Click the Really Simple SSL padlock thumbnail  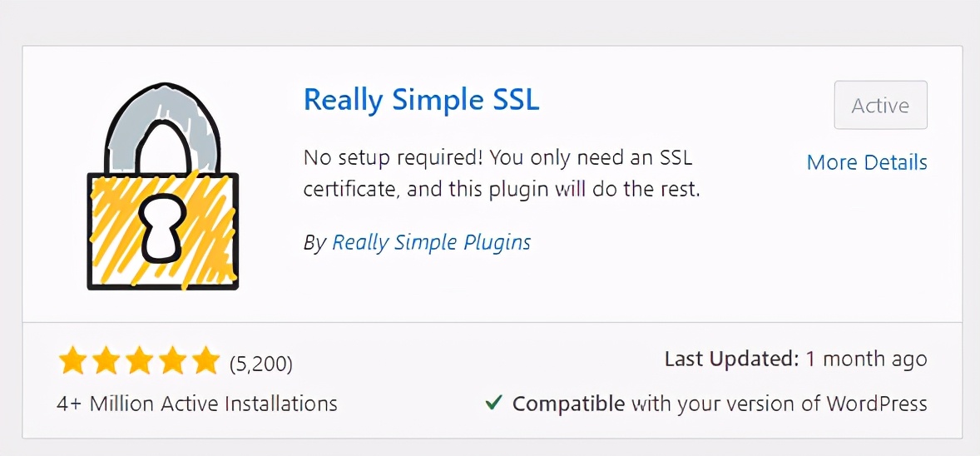pyautogui.click(x=163, y=187)
